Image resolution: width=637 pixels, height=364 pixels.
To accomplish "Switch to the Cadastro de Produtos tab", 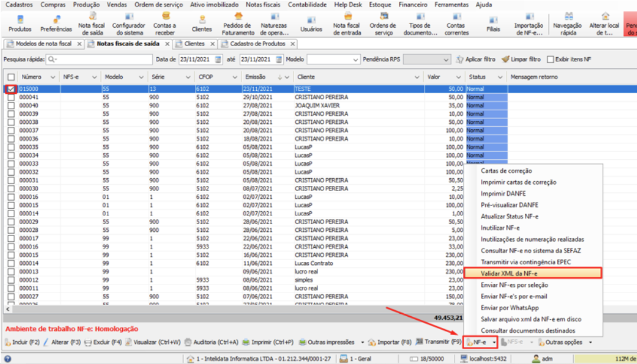I will [257, 44].
